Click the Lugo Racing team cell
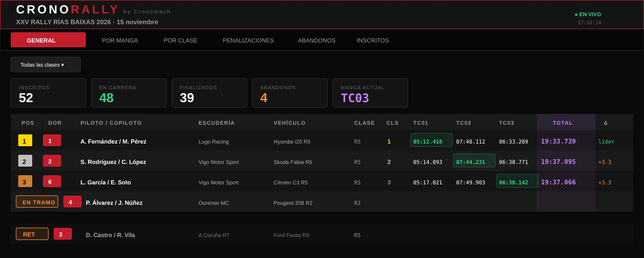644x258 pixels. 214,142
